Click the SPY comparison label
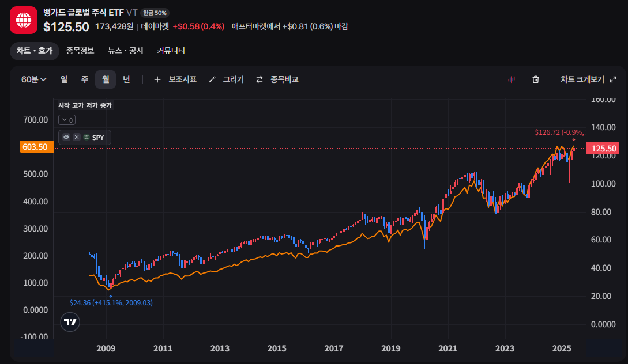This screenshot has height=364, width=628. pyautogui.click(x=98, y=138)
